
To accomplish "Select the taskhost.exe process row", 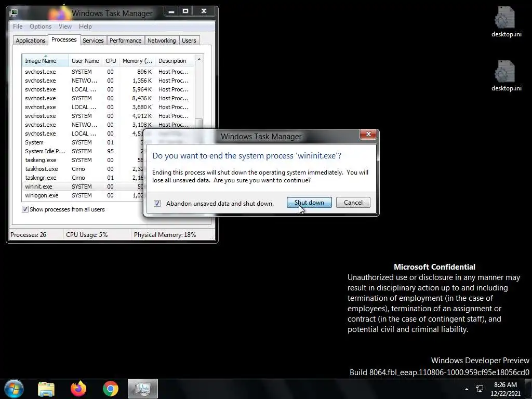I will tap(83, 169).
